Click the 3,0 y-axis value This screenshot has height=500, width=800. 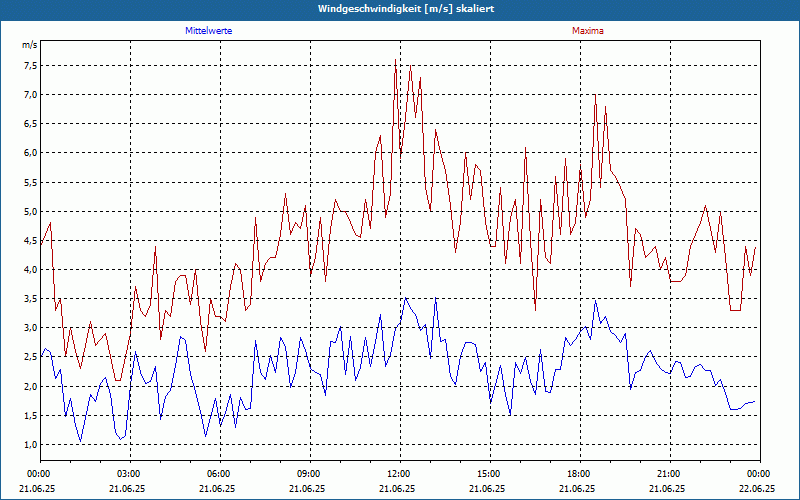coord(30,328)
